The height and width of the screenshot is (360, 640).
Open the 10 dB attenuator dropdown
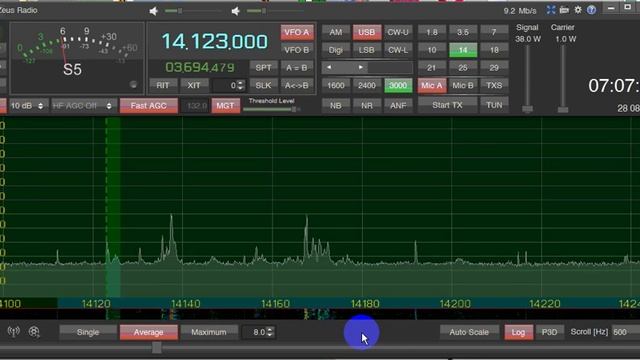pyautogui.click(x=27, y=106)
